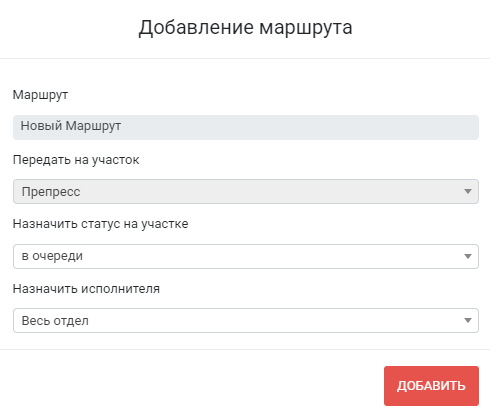
Task: Click the caret arrow of the 'Весь отдел' dropdown
Action: [x=468, y=320]
